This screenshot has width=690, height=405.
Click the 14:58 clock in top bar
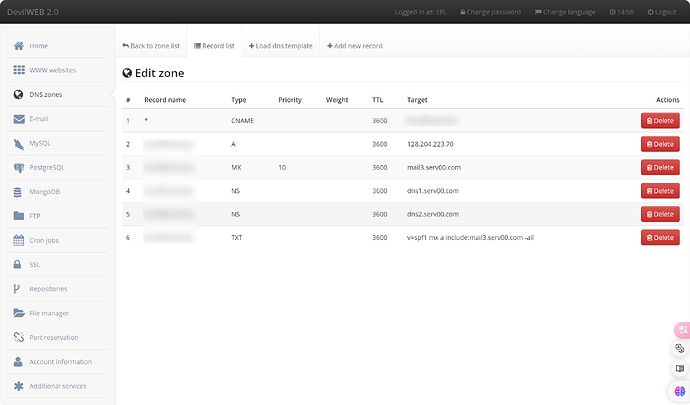click(621, 12)
